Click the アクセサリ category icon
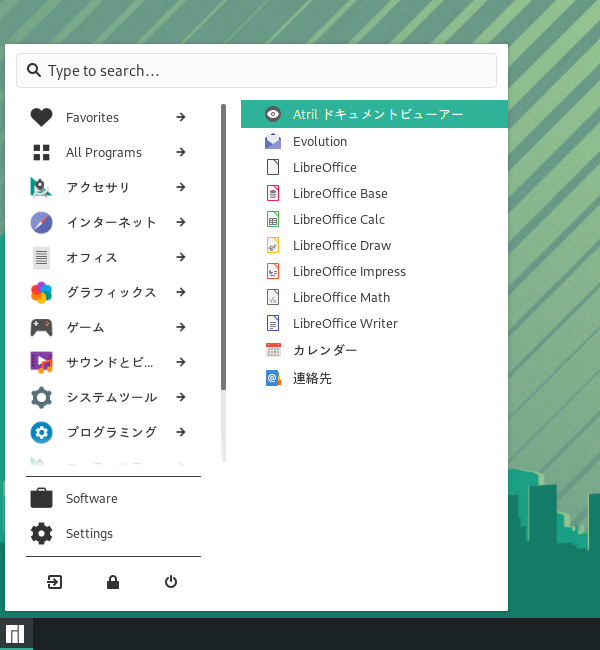Screen dimensions: 600x650 pyautogui.click(x=41, y=187)
